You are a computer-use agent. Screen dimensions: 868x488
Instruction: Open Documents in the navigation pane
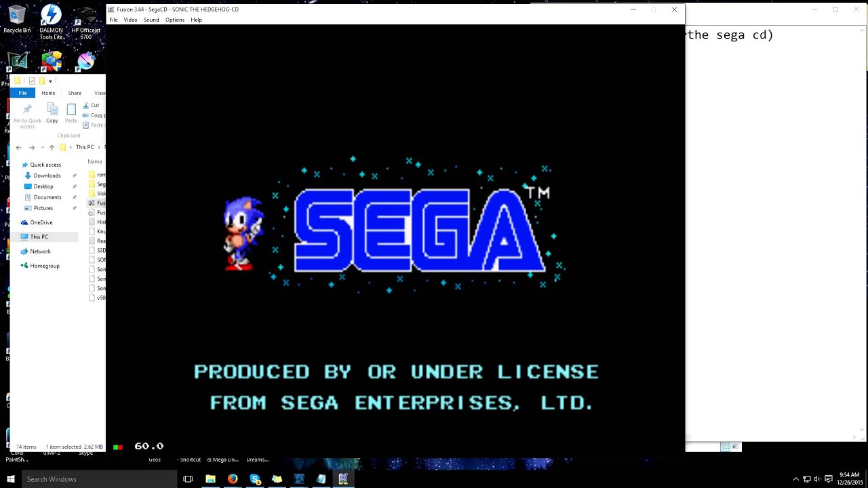coord(47,197)
